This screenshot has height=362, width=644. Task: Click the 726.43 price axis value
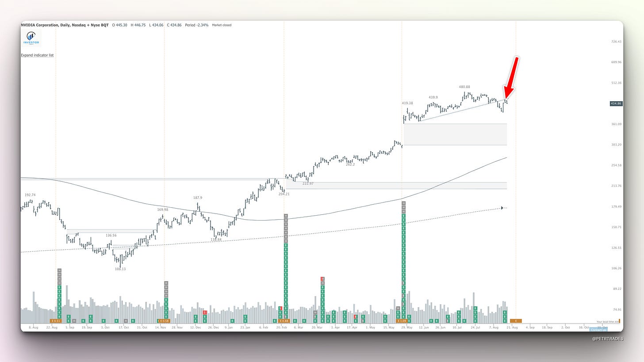tap(616, 42)
